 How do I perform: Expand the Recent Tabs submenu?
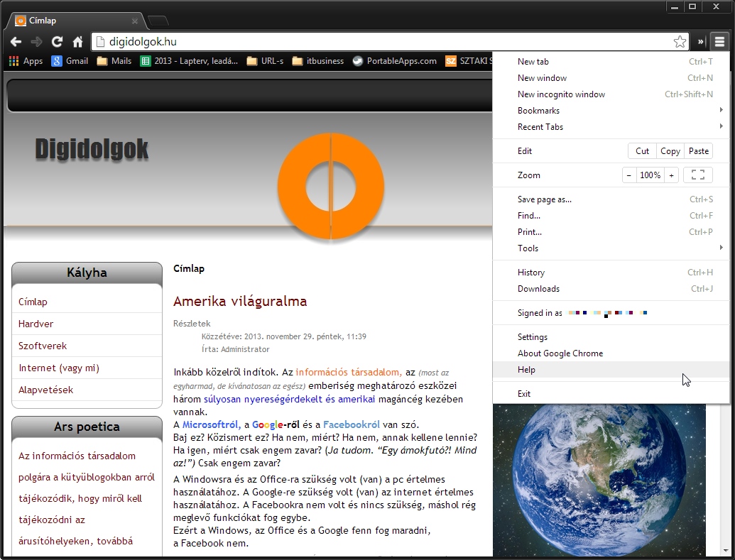pos(611,127)
